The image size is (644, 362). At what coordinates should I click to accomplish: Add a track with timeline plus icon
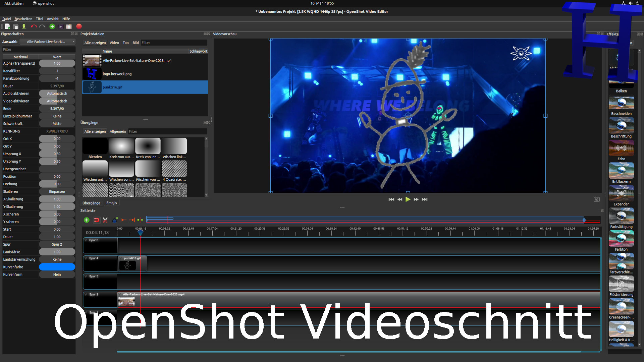pos(87,220)
